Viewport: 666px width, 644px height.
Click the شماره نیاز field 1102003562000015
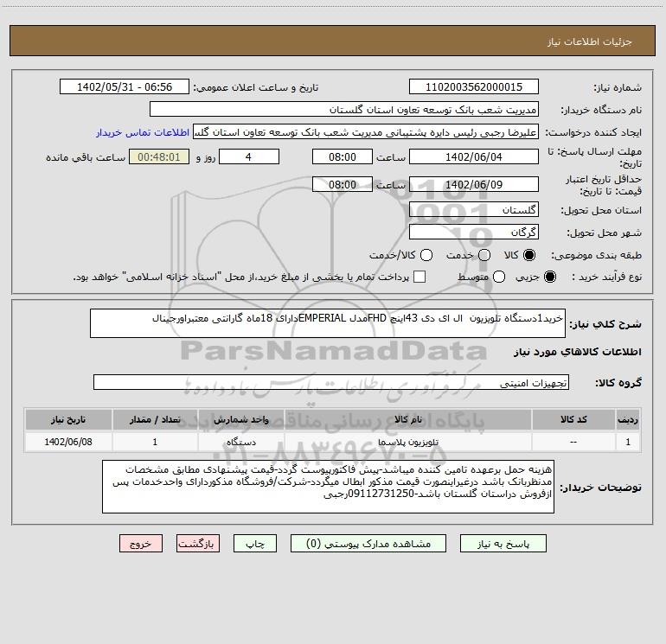coord(474,87)
